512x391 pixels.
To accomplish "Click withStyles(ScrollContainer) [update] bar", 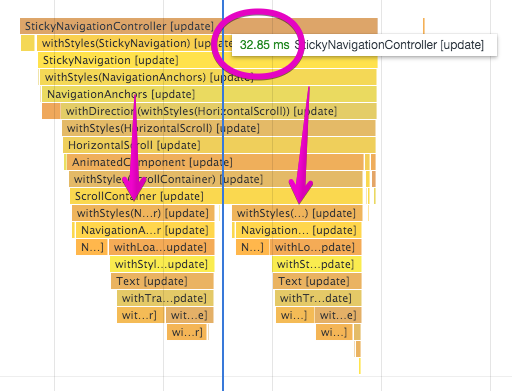I will click(x=216, y=179).
